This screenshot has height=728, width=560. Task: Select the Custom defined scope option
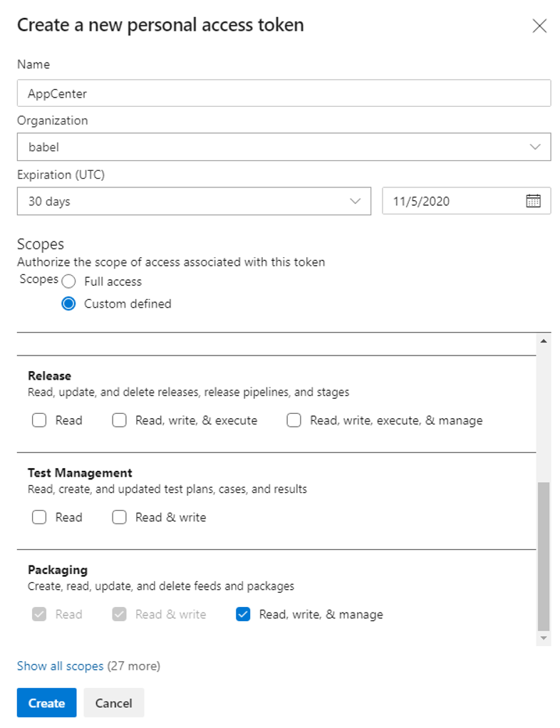tap(68, 303)
